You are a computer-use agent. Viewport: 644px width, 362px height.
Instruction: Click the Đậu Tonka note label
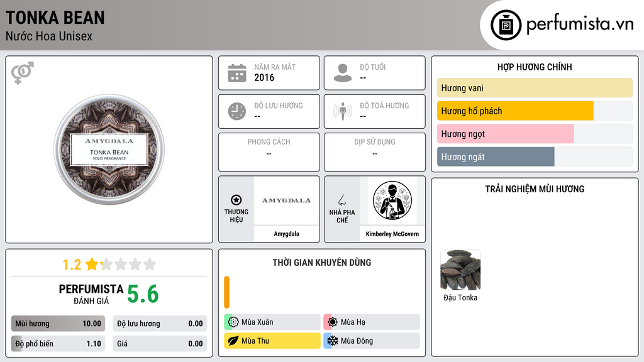tap(460, 297)
